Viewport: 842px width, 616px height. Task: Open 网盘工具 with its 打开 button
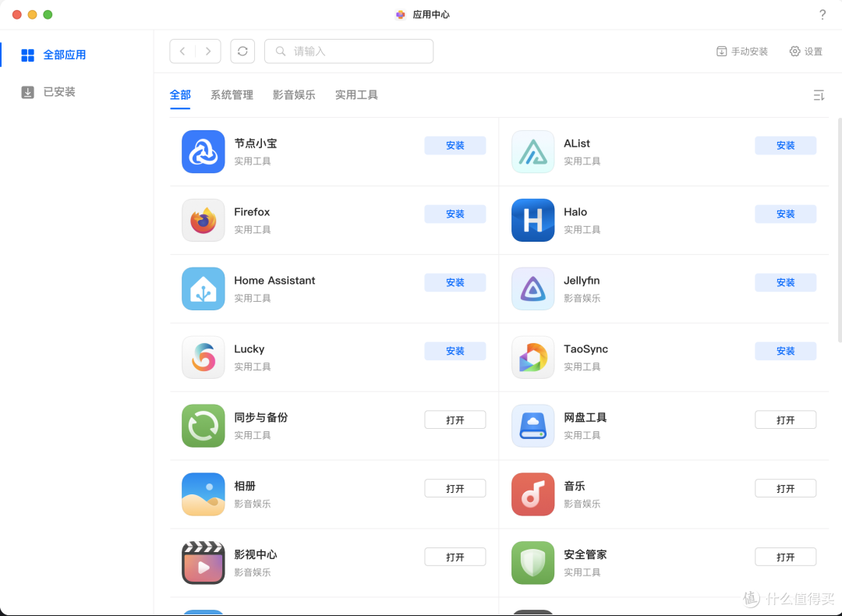click(x=785, y=420)
